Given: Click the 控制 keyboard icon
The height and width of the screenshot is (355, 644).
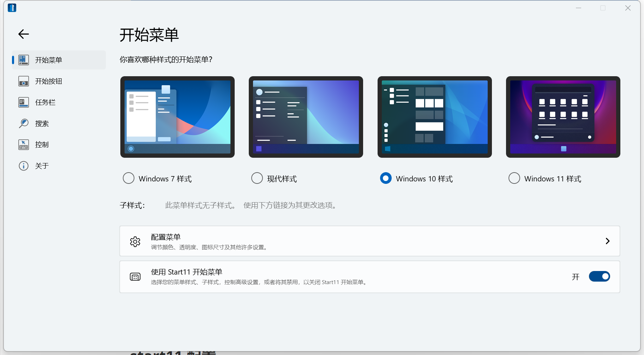Looking at the screenshot, I should (24, 145).
